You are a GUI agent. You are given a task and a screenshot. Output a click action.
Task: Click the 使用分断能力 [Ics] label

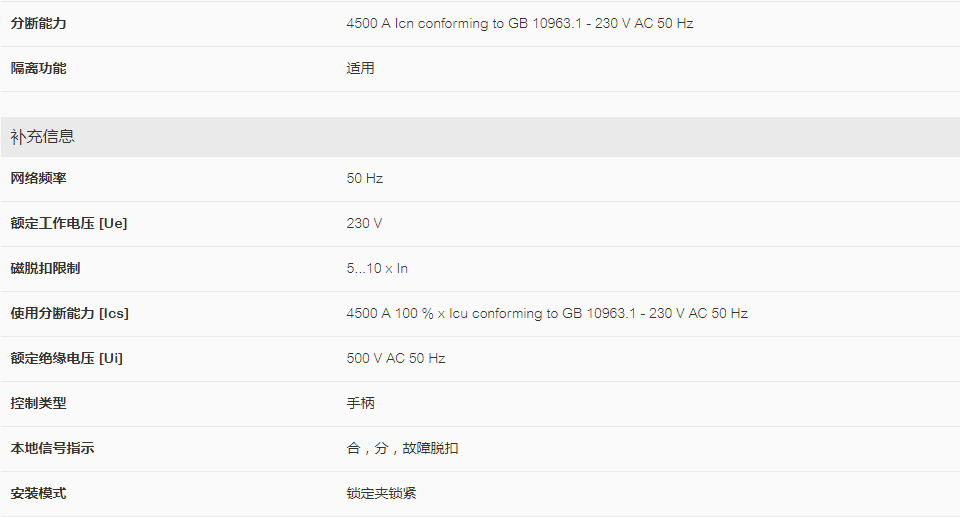click(69, 313)
